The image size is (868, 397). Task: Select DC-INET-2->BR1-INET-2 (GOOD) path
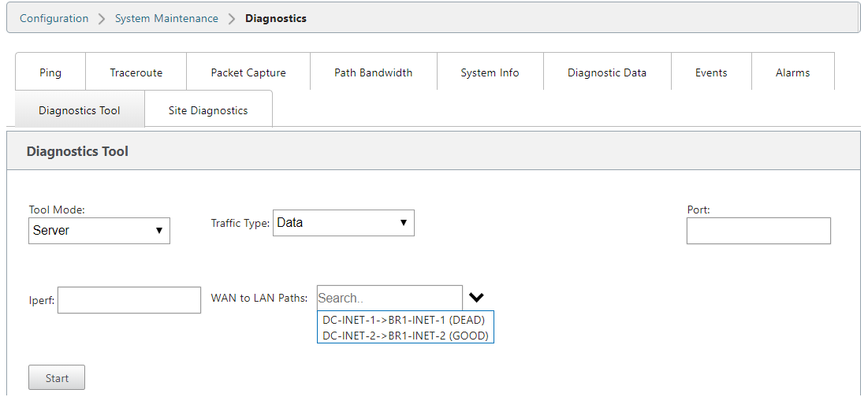coord(405,336)
